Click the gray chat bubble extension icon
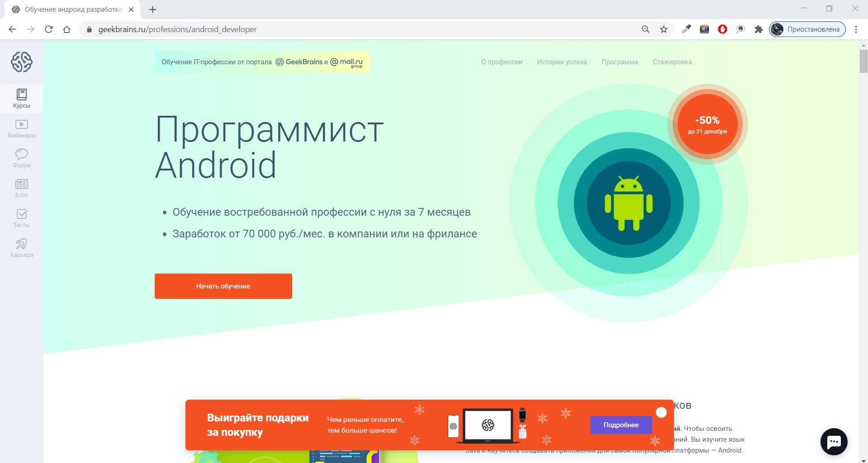This screenshot has height=463, width=868. tap(740, 29)
